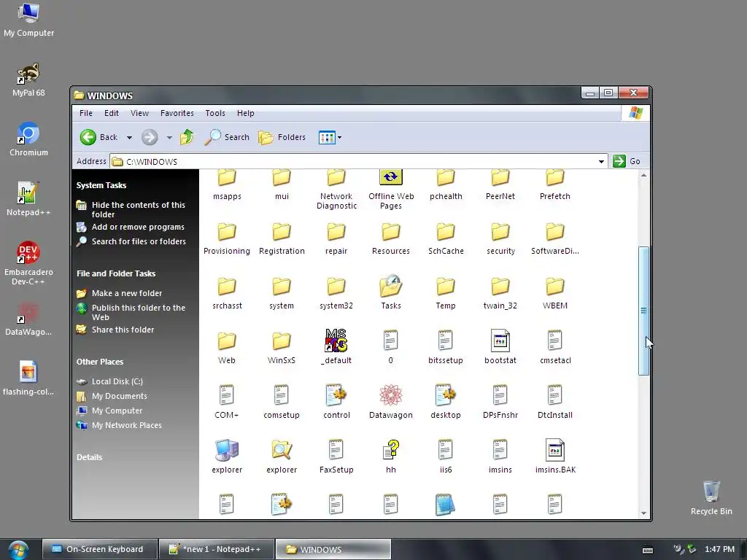
Task: Select the MyPal 68 desktop shortcut
Action: tap(28, 80)
